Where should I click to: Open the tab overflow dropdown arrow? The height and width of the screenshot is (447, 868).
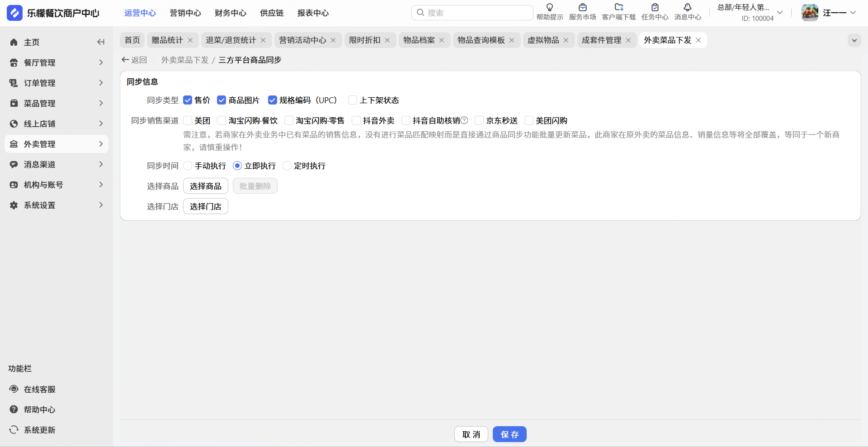[854, 40]
